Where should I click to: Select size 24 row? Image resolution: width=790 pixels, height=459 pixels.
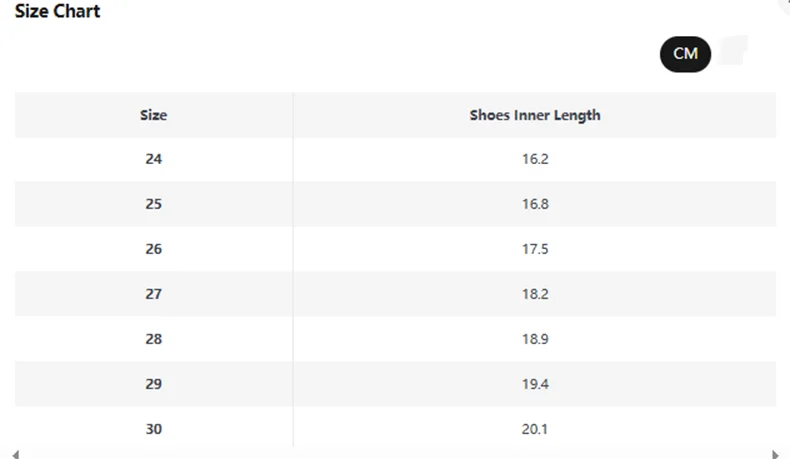point(396,159)
